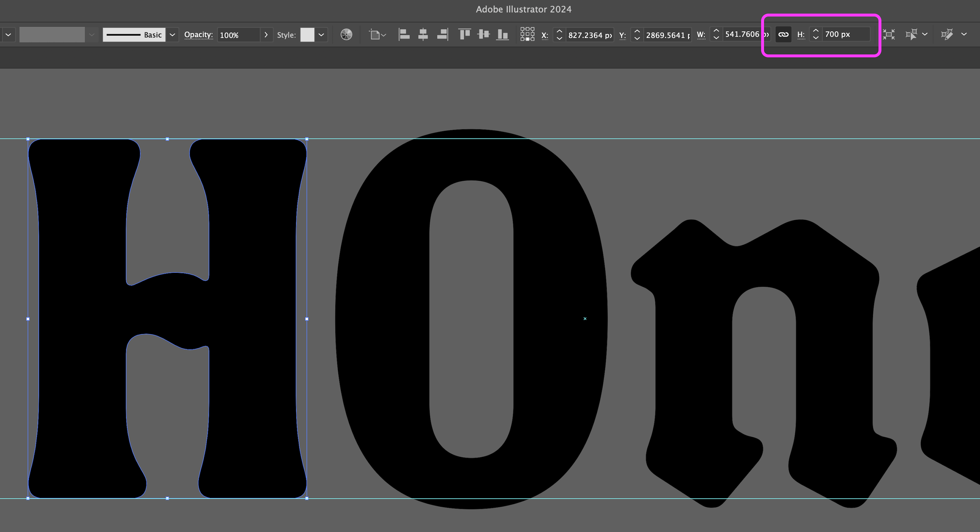Click bottom-center handle of H bounding box
Image resolution: width=980 pixels, height=532 pixels.
167,498
